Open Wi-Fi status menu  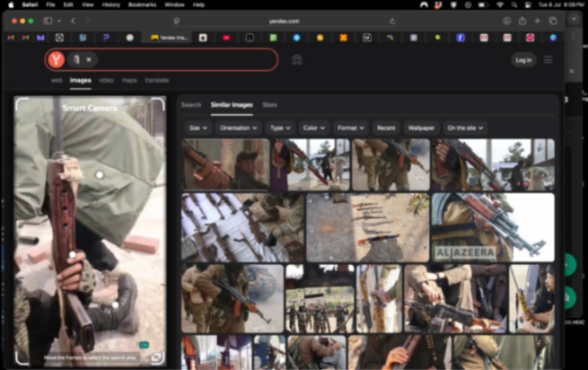[499, 4]
